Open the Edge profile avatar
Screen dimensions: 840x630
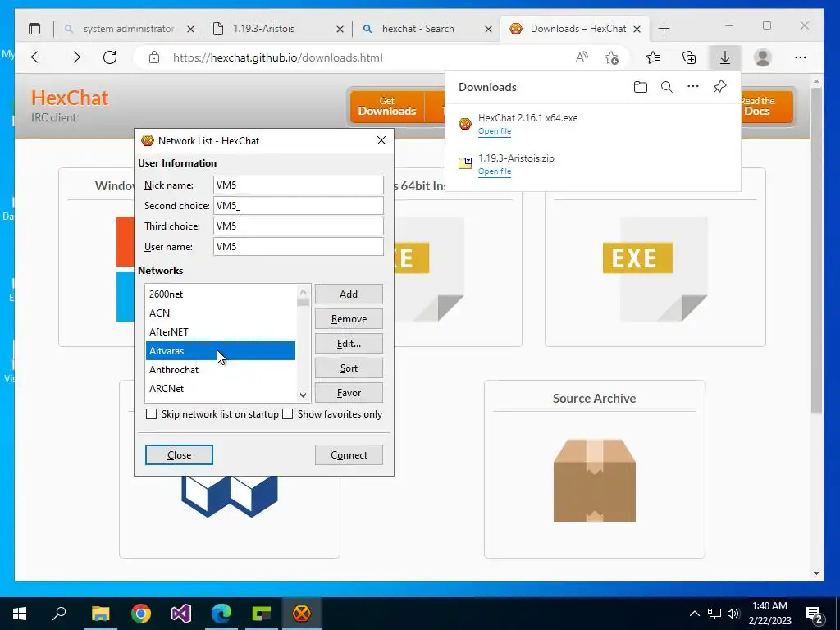click(x=762, y=57)
